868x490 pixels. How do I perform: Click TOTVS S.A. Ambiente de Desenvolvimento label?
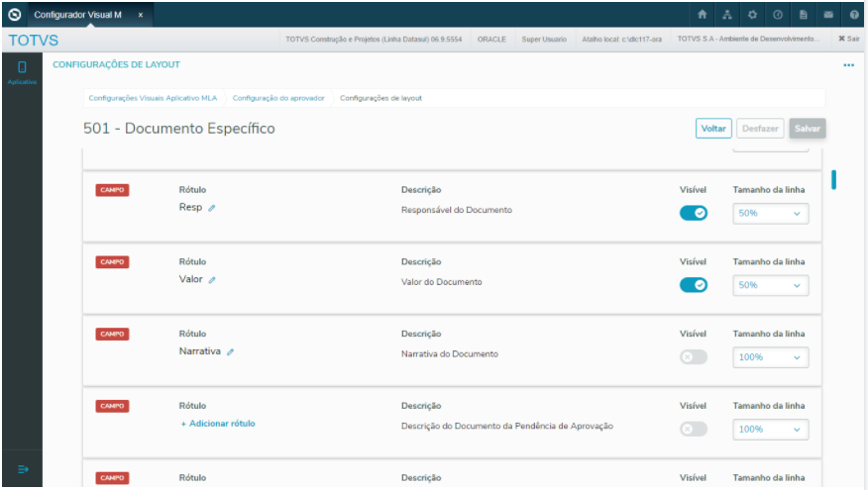tap(748, 39)
